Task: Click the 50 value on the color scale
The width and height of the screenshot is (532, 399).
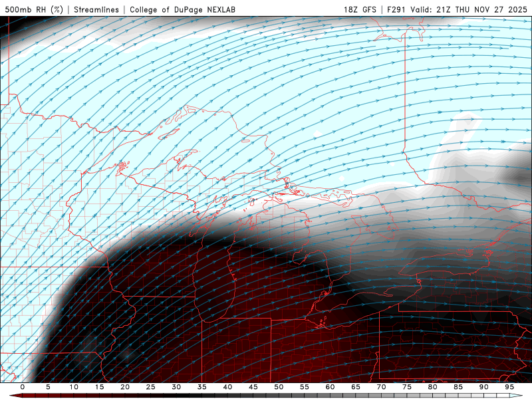Action: (x=279, y=387)
